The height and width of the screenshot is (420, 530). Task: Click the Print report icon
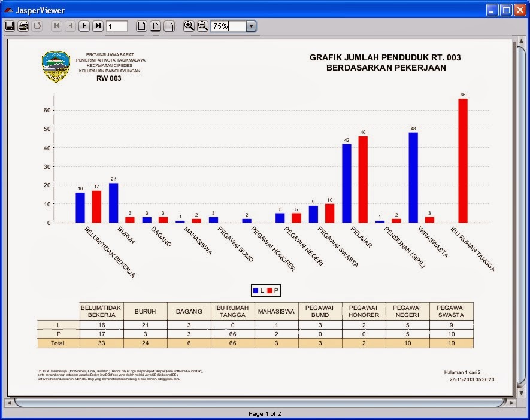(x=23, y=26)
